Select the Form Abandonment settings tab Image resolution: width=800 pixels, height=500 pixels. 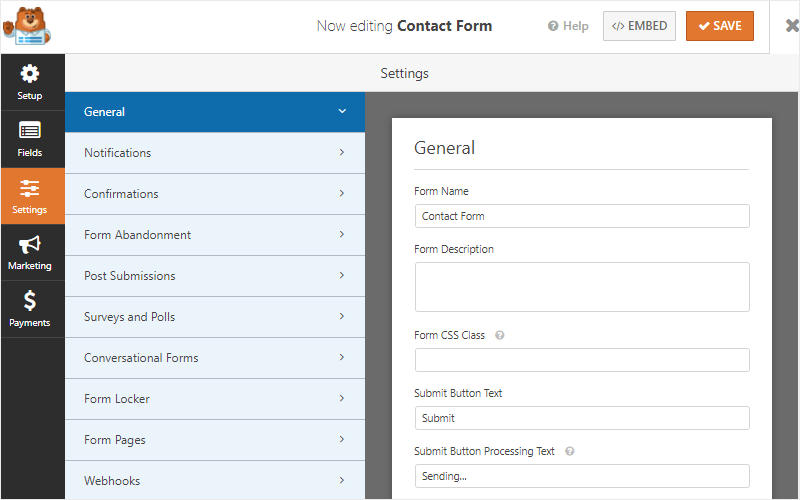click(215, 235)
